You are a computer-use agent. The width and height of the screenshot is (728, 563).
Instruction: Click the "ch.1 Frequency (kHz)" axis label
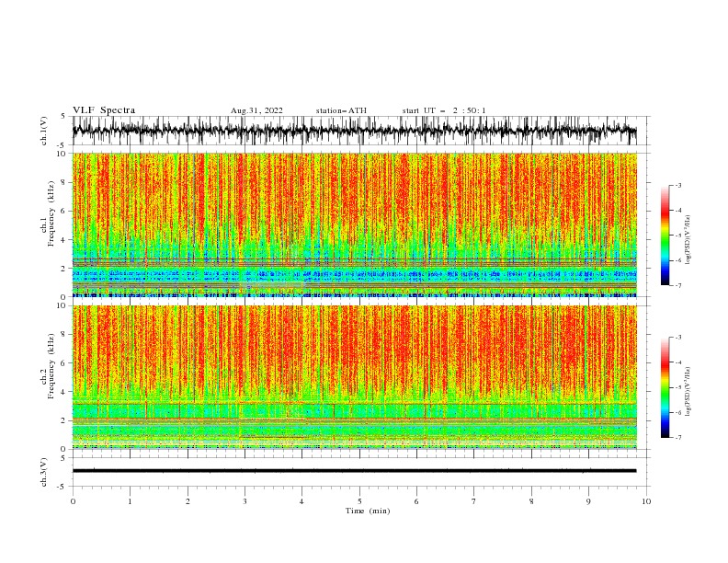(x=48, y=213)
